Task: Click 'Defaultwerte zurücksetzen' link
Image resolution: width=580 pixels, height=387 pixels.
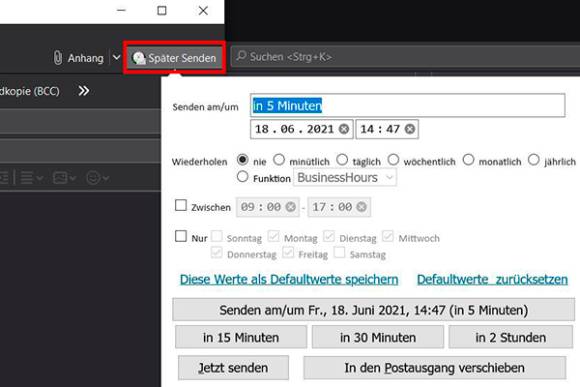Action: coord(492,279)
